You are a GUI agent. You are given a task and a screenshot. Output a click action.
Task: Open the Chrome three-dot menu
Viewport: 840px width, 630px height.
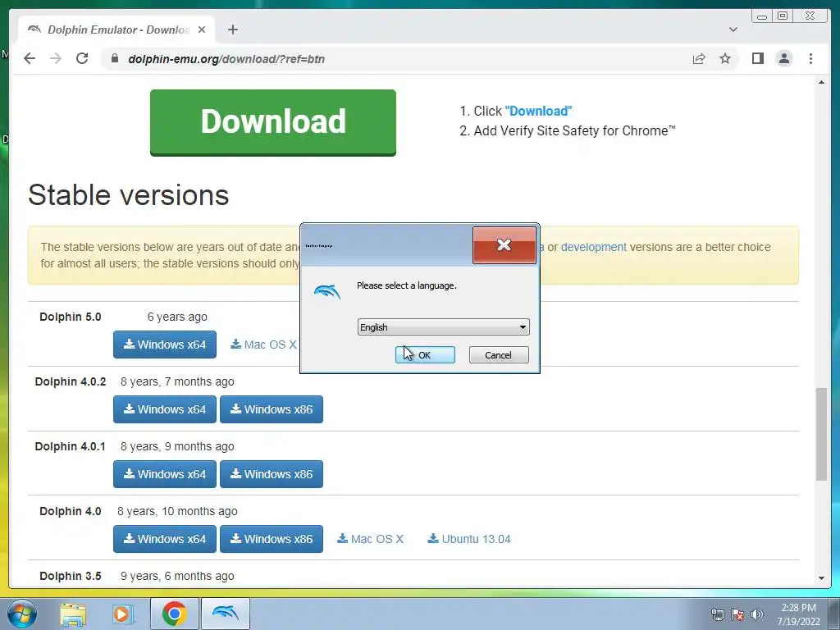point(810,58)
